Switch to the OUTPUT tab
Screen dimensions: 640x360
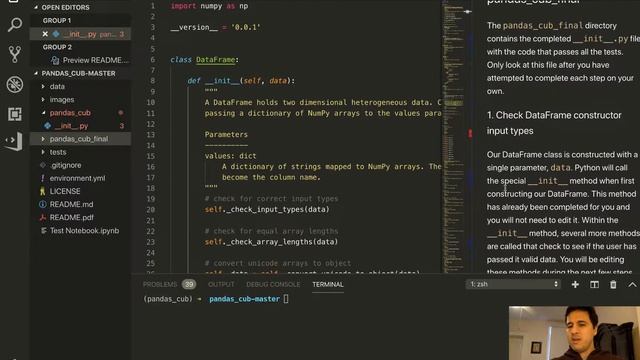coord(221,284)
